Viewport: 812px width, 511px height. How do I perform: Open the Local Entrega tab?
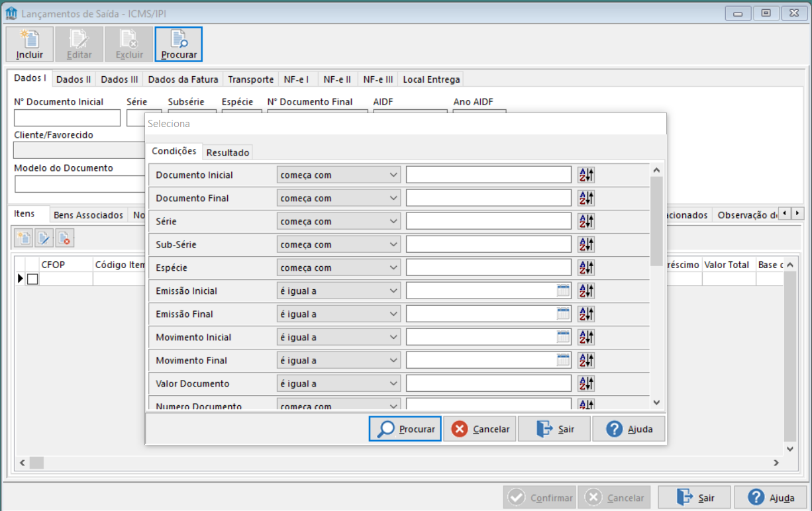coord(431,79)
